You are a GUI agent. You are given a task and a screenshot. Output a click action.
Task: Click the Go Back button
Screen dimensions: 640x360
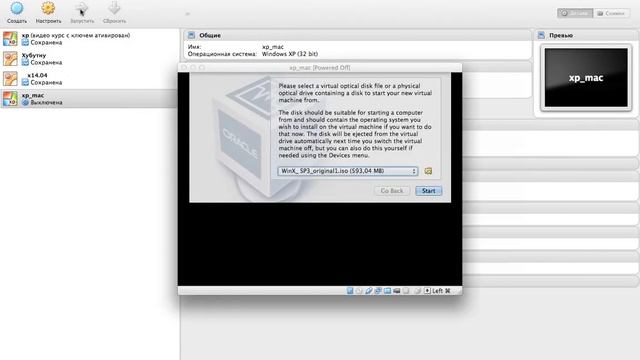point(392,191)
